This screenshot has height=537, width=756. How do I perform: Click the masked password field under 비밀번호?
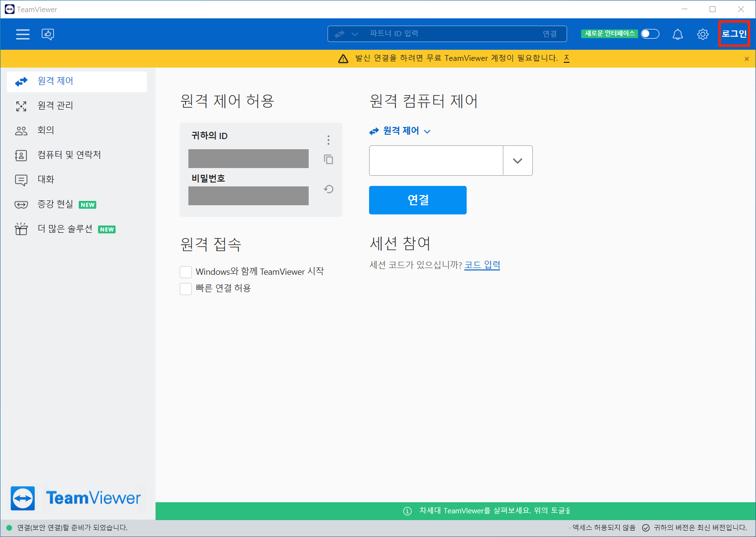248,196
